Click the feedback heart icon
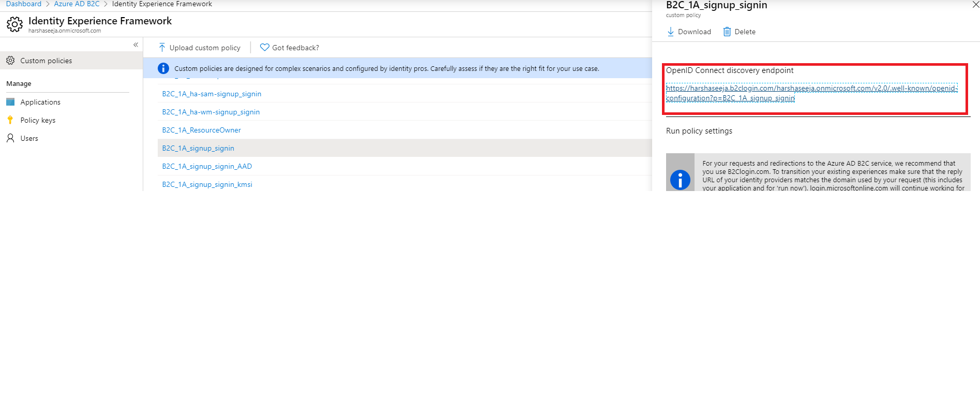Image resolution: width=980 pixels, height=395 pixels. (x=264, y=48)
